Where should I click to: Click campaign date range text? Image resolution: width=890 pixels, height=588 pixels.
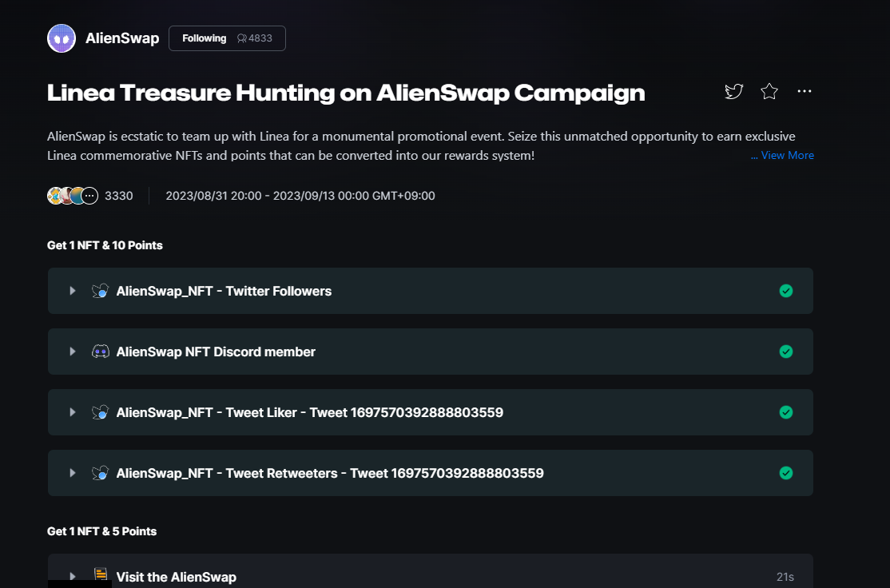[300, 196]
